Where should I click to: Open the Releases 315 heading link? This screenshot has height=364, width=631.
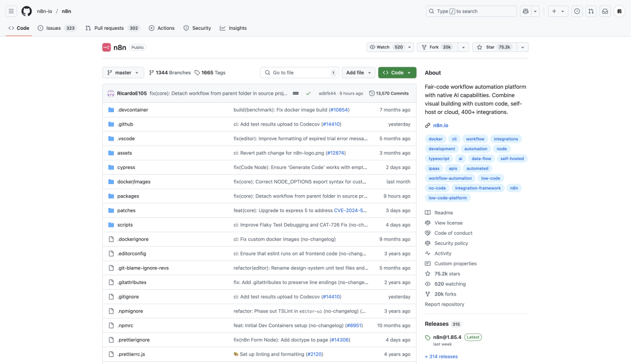point(443,324)
